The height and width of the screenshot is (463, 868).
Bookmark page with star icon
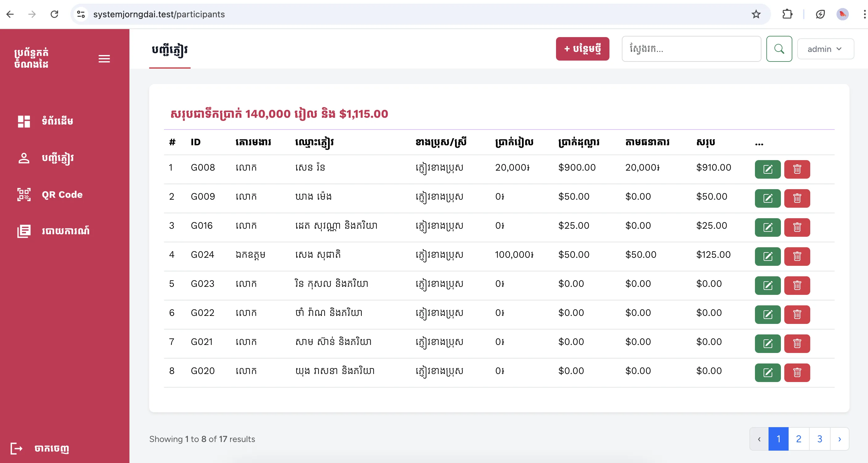pyautogui.click(x=756, y=14)
